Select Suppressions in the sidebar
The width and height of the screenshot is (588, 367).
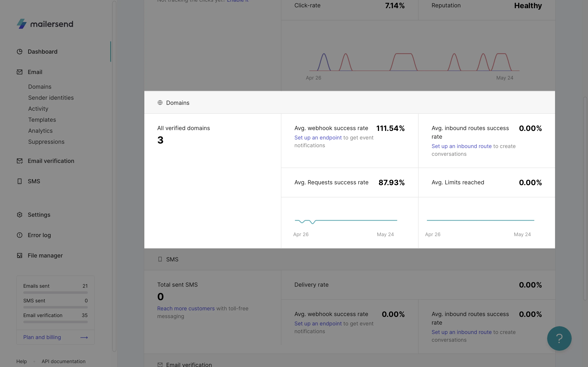(46, 142)
